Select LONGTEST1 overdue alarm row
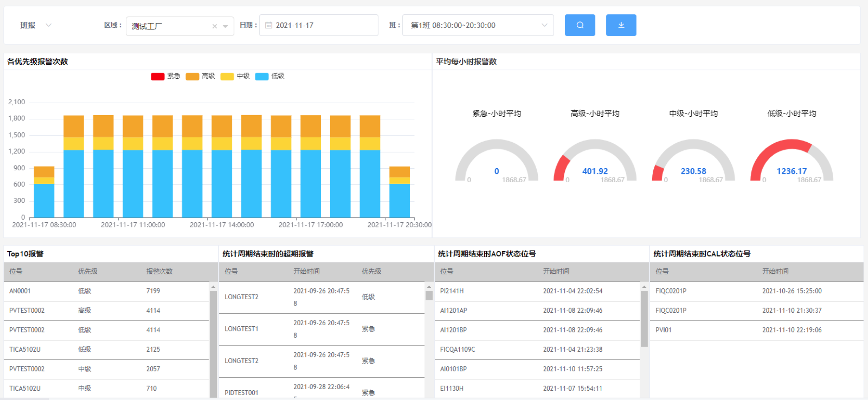 point(322,330)
